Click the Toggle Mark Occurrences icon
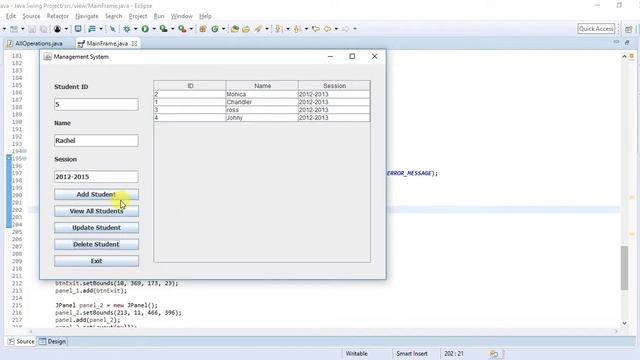The image size is (640, 360). 112,29
